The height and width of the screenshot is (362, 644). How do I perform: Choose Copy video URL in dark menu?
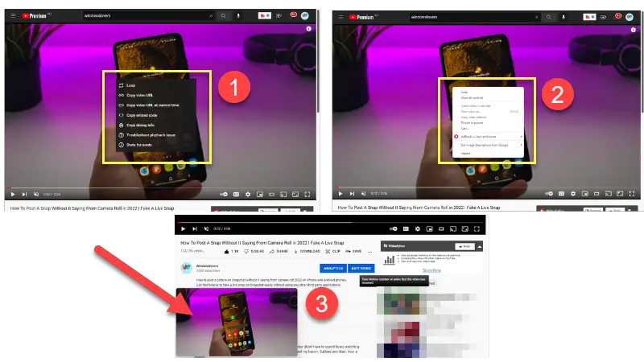point(156,95)
